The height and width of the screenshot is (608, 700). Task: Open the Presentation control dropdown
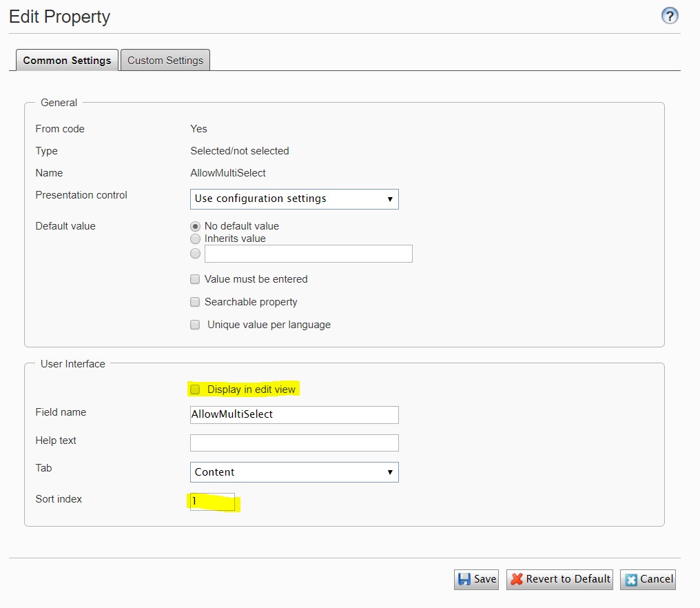tap(294, 199)
